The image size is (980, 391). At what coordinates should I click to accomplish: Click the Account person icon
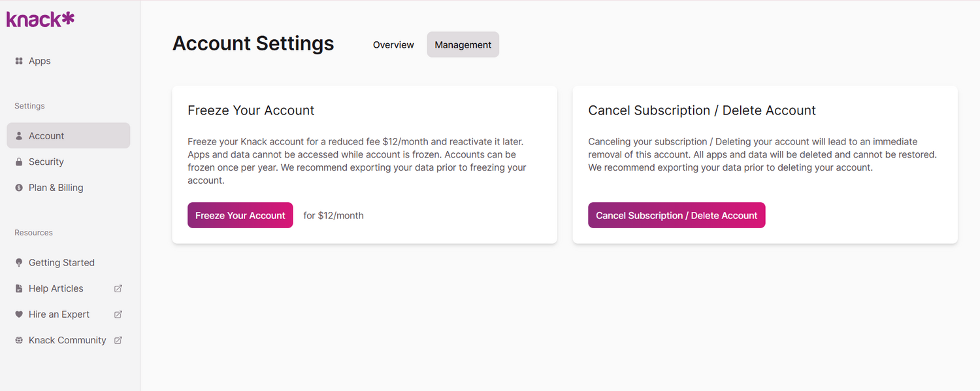19,136
